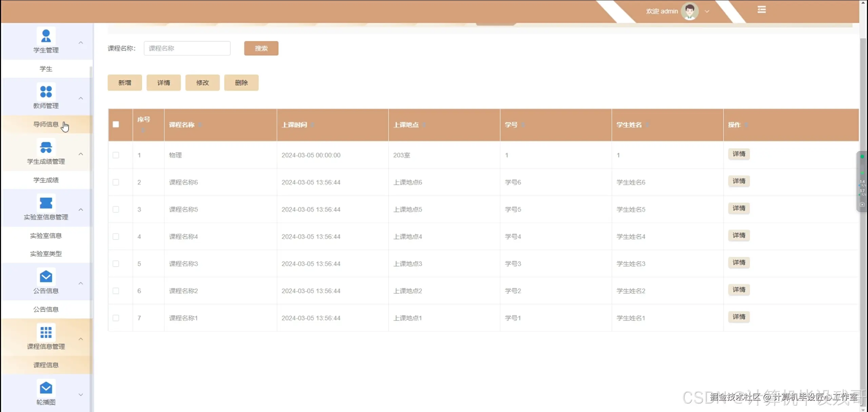Click the admin avatar picture
Image resolution: width=868 pixels, height=412 pixels.
click(x=690, y=11)
